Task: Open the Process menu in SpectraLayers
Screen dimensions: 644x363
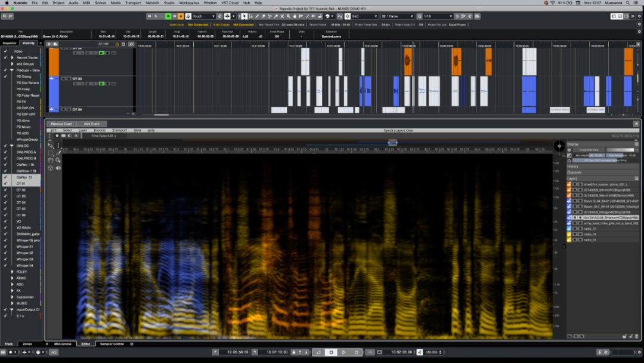Action: point(100,130)
